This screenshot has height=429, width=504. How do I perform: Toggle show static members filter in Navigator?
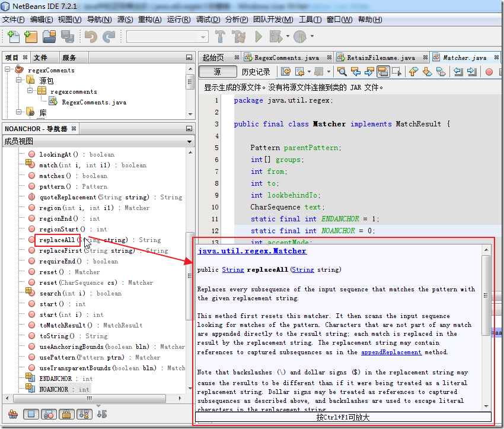[x=49, y=414]
